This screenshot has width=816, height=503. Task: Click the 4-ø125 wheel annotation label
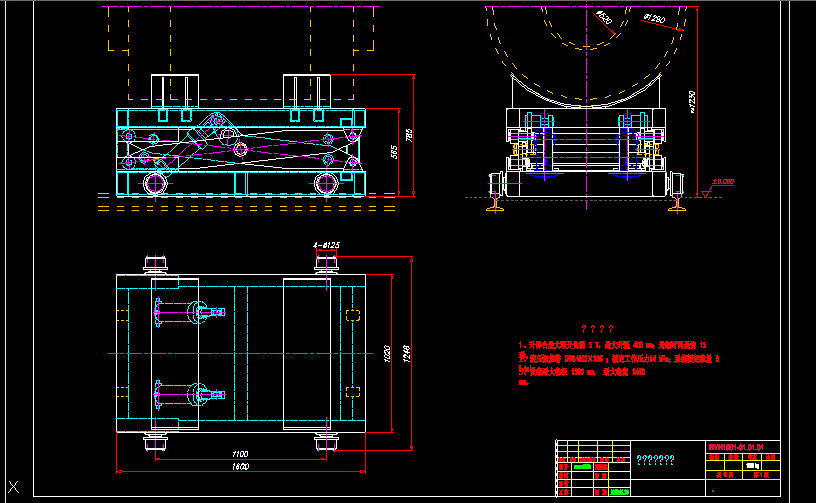coord(326,245)
